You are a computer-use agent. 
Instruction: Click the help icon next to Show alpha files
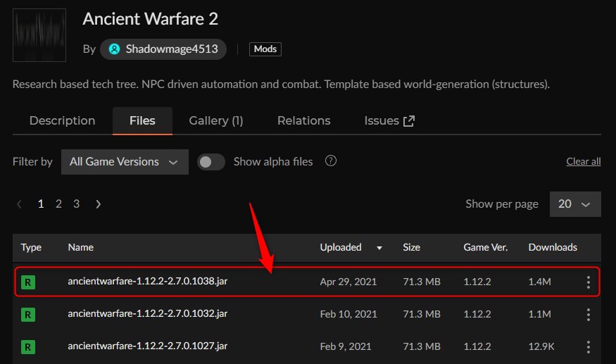click(x=331, y=161)
